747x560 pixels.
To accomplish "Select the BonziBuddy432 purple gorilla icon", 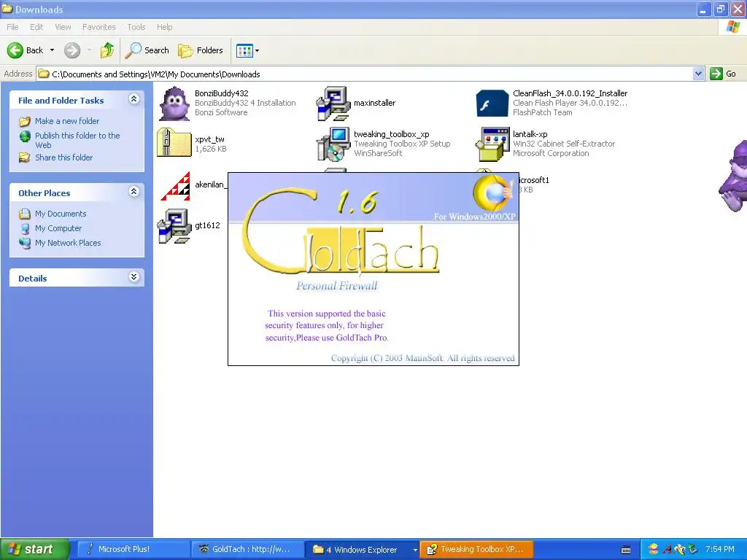I will [x=174, y=104].
